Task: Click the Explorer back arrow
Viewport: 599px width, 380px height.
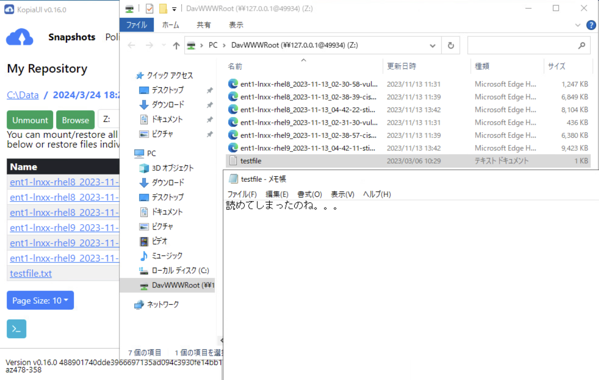Action: pyautogui.click(x=132, y=45)
